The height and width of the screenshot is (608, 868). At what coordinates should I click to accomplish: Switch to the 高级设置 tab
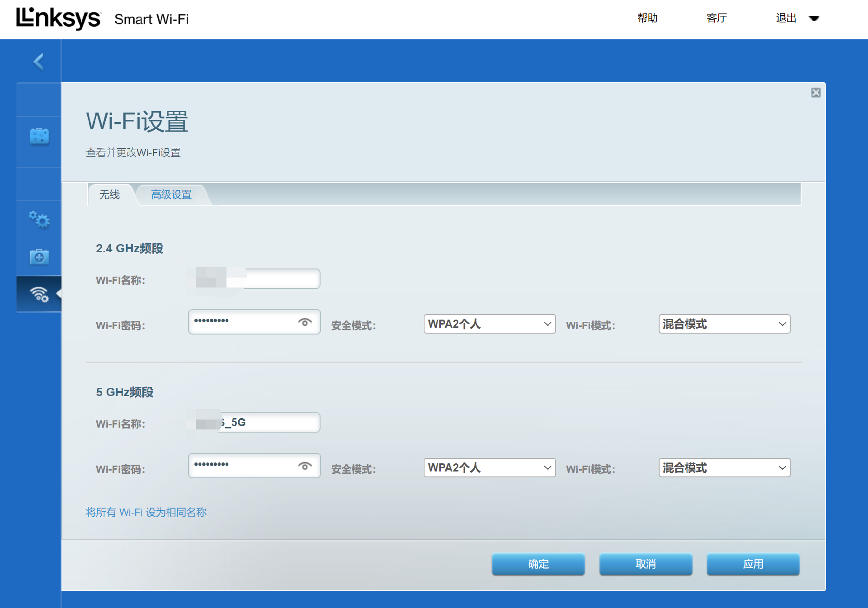tap(171, 195)
